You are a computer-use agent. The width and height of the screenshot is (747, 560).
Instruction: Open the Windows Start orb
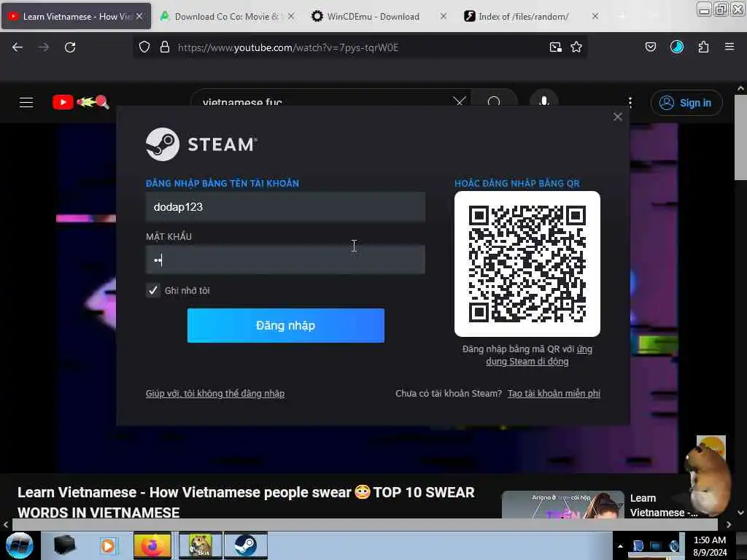pos(20,545)
